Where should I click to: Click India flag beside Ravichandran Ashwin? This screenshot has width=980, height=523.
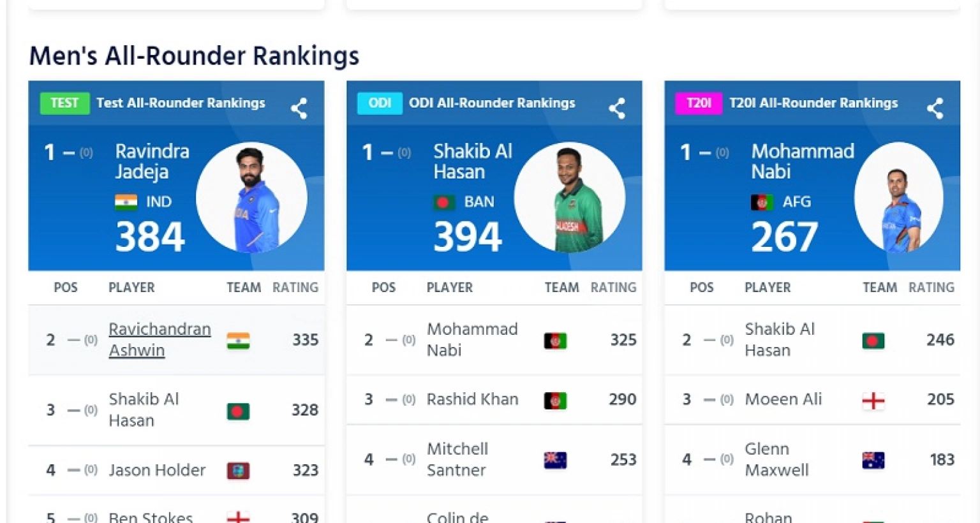[x=238, y=341]
